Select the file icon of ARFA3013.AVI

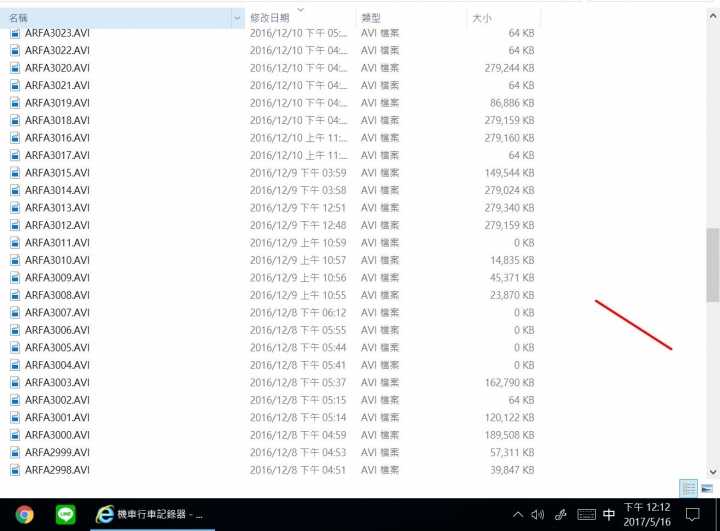pyautogui.click(x=15, y=208)
